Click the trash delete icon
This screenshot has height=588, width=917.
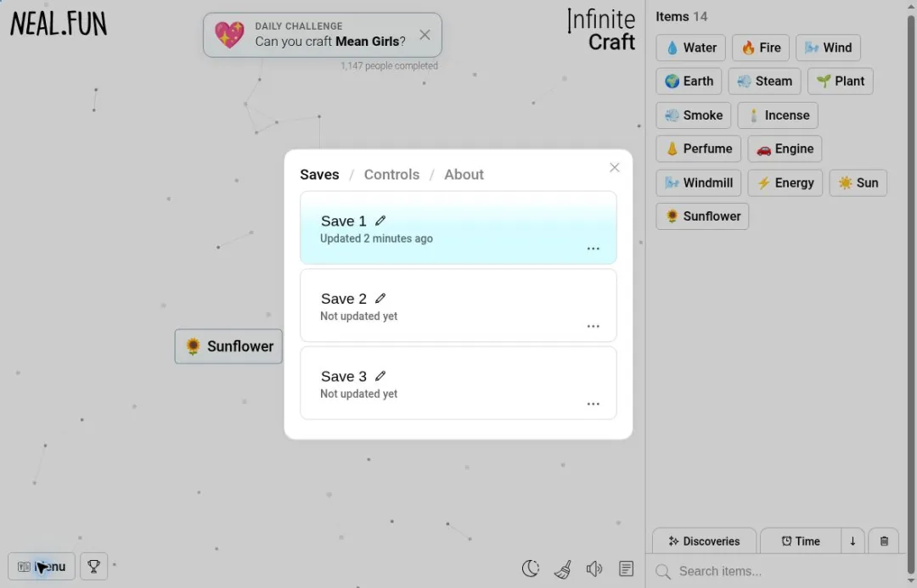coord(884,541)
